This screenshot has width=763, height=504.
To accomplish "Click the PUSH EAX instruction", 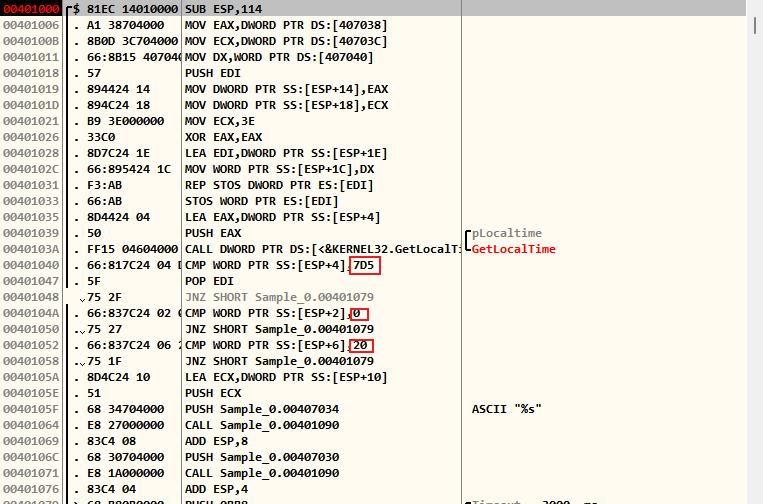I will click(x=213, y=234).
